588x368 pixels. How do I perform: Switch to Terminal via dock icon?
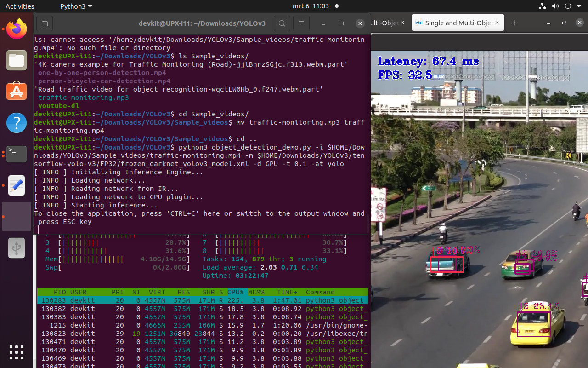point(17,154)
